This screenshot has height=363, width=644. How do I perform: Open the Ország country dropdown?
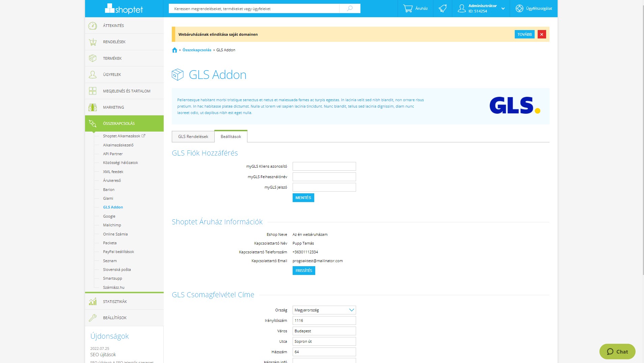tap(324, 310)
